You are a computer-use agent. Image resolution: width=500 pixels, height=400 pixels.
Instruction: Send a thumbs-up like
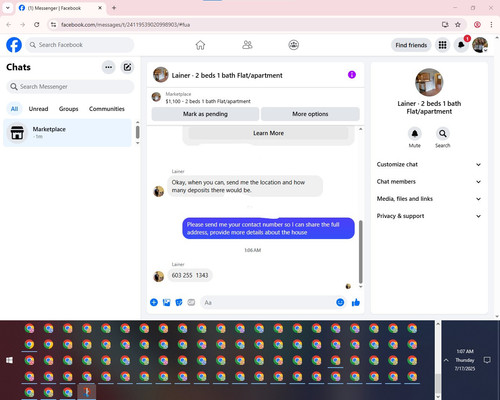[356, 302]
